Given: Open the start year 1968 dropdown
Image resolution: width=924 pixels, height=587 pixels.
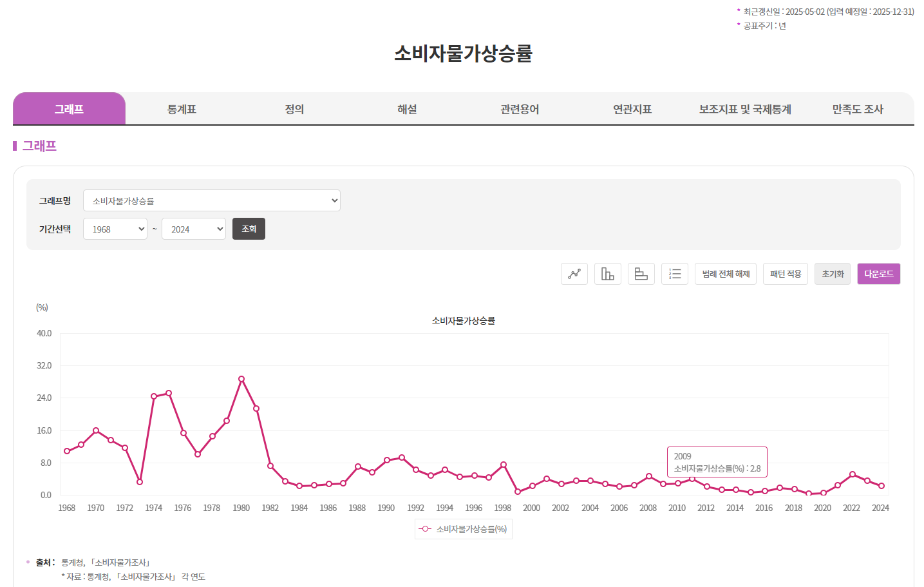Looking at the screenshot, I should click(115, 229).
